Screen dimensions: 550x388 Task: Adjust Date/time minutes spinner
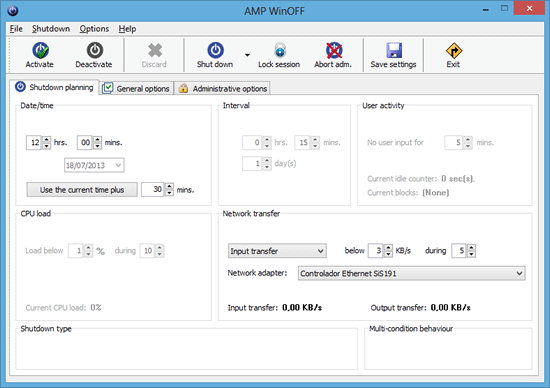tap(98, 142)
